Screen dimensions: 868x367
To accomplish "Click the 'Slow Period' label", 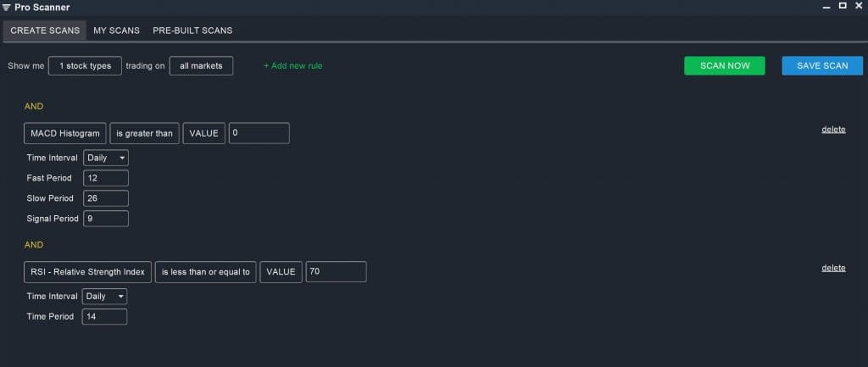I will tap(50, 198).
